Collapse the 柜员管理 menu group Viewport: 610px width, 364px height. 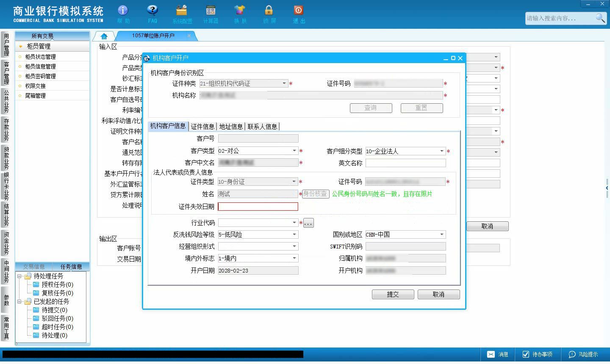20,46
